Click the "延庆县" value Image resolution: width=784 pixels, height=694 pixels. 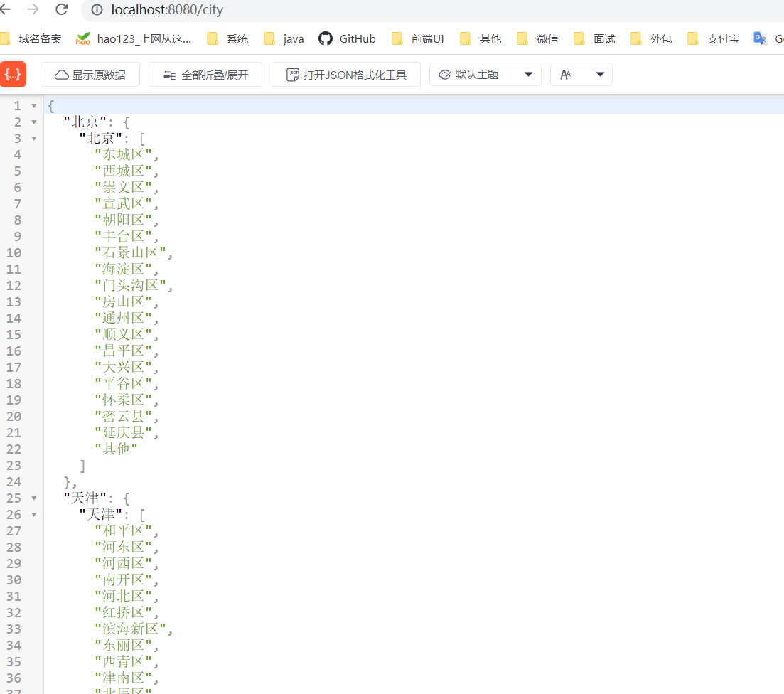[124, 432]
